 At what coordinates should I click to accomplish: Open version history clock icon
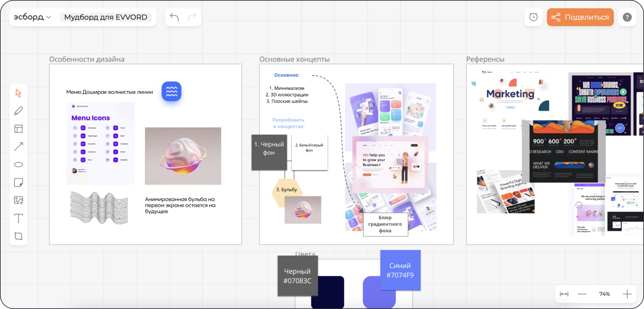[533, 17]
